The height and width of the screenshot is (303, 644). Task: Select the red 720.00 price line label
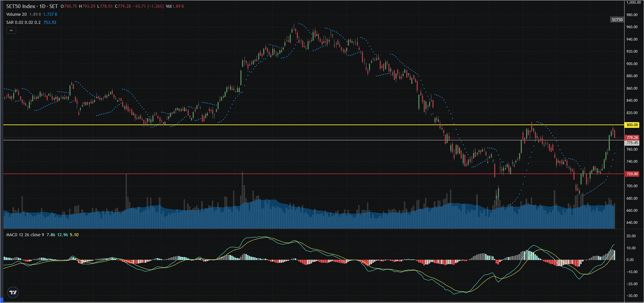pyautogui.click(x=632, y=174)
